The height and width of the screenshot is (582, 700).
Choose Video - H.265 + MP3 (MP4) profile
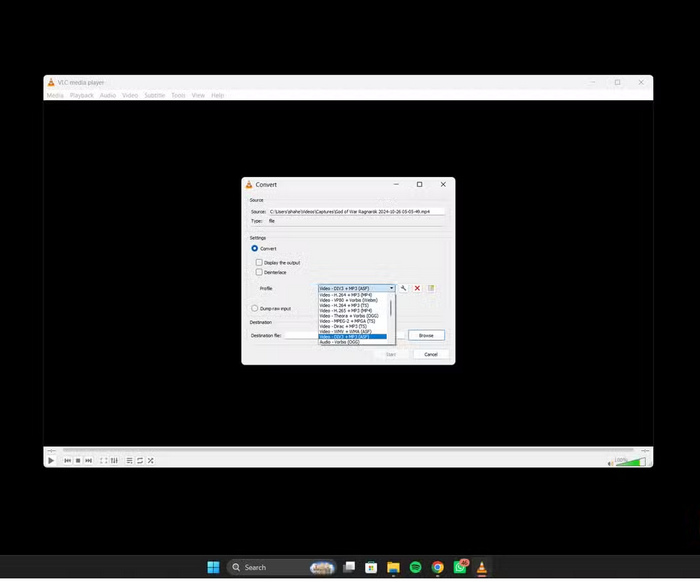click(346, 311)
